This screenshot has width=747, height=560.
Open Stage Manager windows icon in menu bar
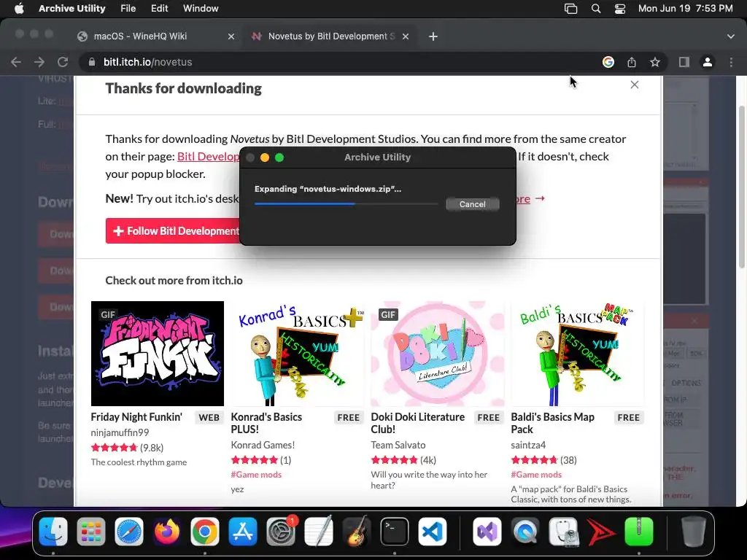point(570,9)
